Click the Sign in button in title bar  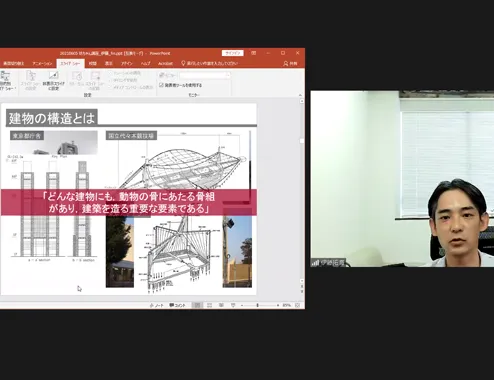click(233, 53)
